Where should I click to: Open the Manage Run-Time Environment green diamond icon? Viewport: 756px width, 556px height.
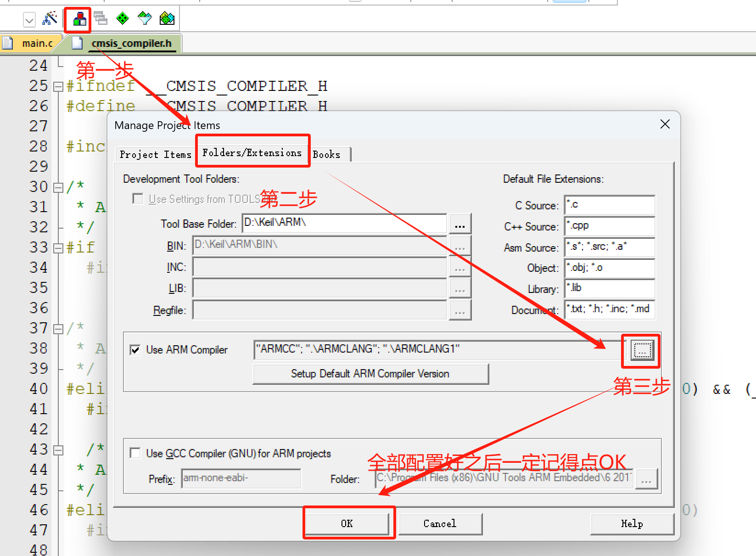click(x=122, y=18)
